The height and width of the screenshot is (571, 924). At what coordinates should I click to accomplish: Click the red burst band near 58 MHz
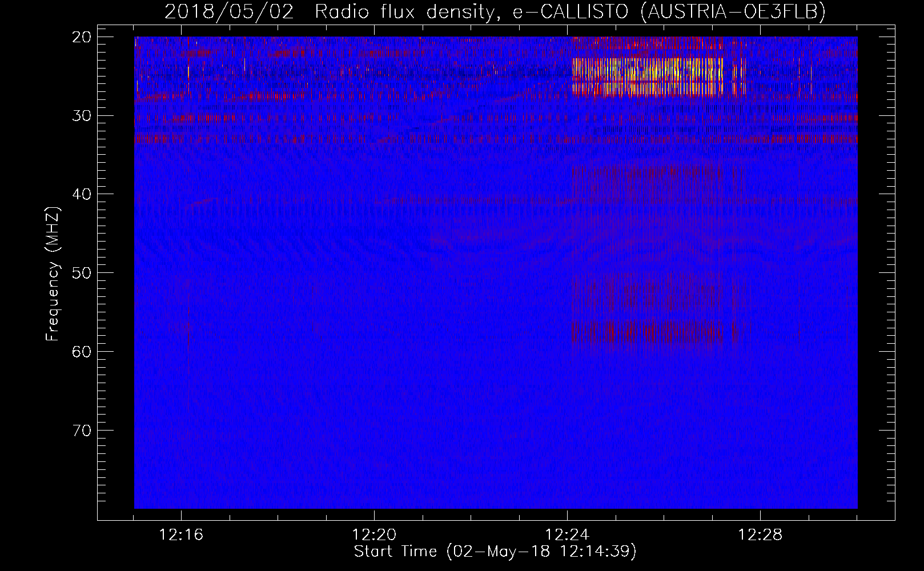click(x=647, y=332)
